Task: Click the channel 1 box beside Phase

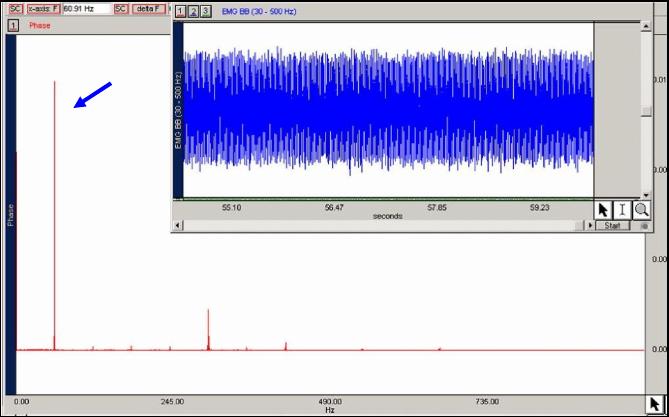Action: (x=13, y=25)
